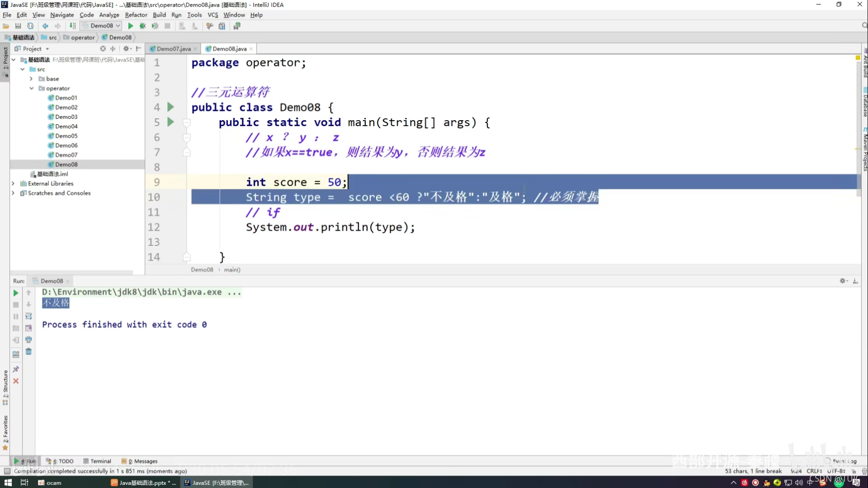
Task: Select Demo01 class in project tree
Action: 66,97
